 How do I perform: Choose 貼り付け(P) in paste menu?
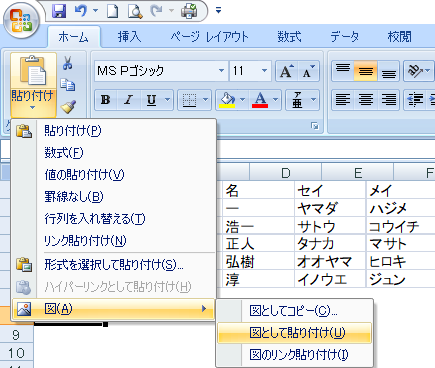coord(113,131)
